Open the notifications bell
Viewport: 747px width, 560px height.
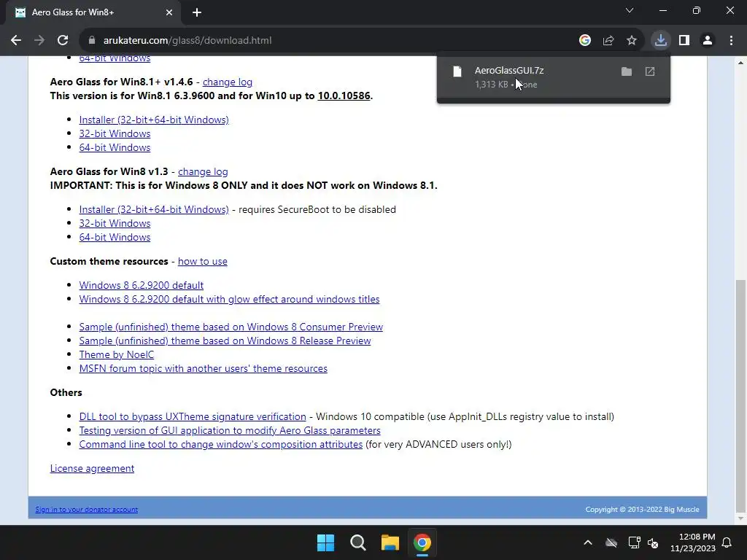[727, 542]
